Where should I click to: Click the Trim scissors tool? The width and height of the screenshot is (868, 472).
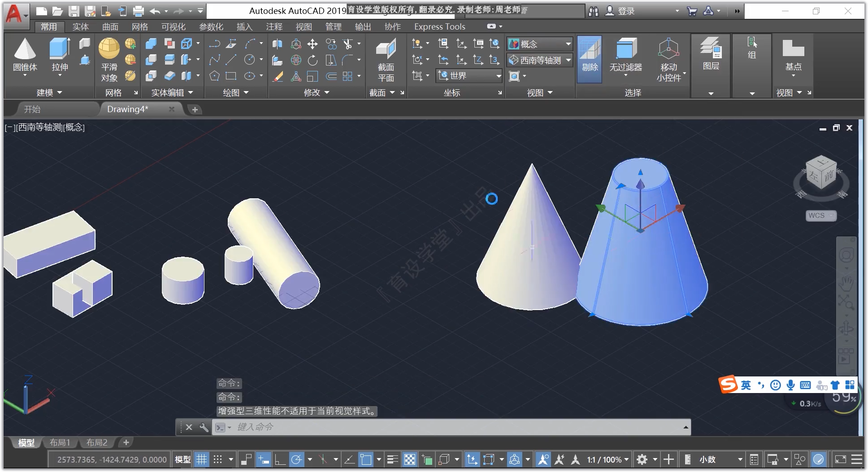coord(347,44)
